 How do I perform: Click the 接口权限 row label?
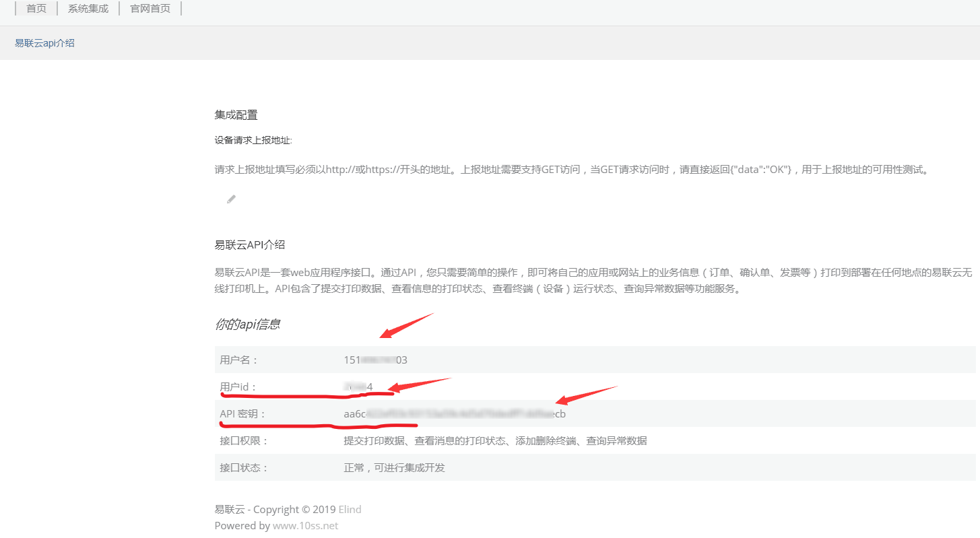pyautogui.click(x=244, y=441)
